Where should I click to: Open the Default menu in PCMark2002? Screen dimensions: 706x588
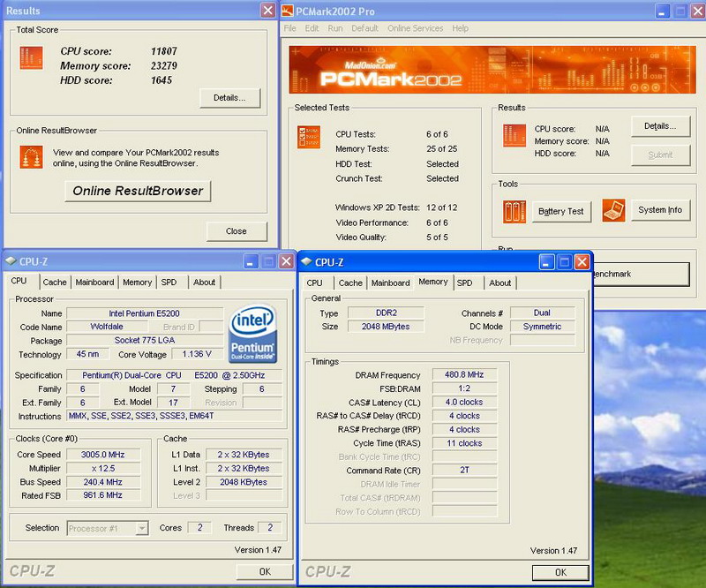[x=364, y=28]
